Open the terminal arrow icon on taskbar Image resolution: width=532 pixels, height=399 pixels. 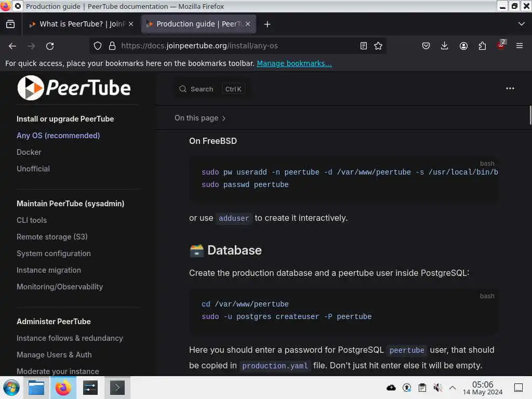(117, 388)
